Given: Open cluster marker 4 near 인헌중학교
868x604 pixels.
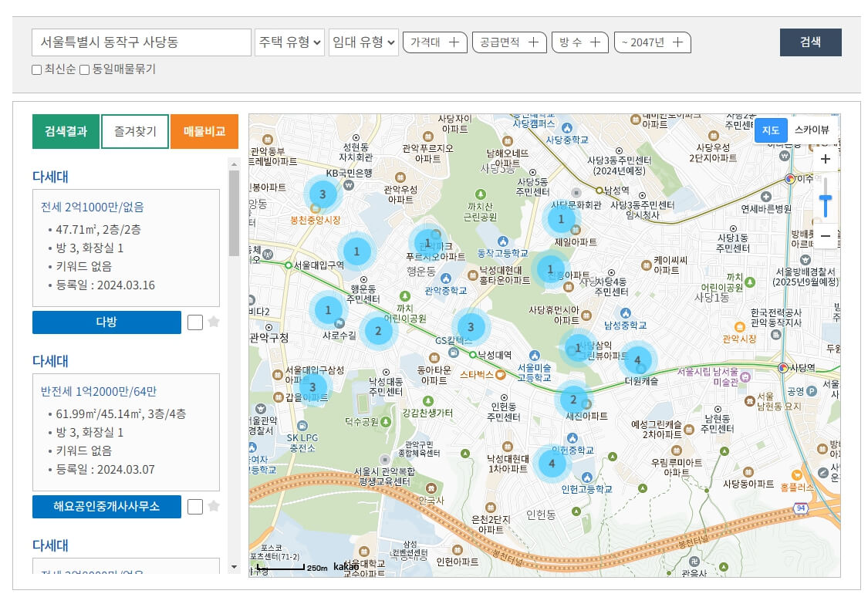Looking at the screenshot, I should (x=552, y=464).
